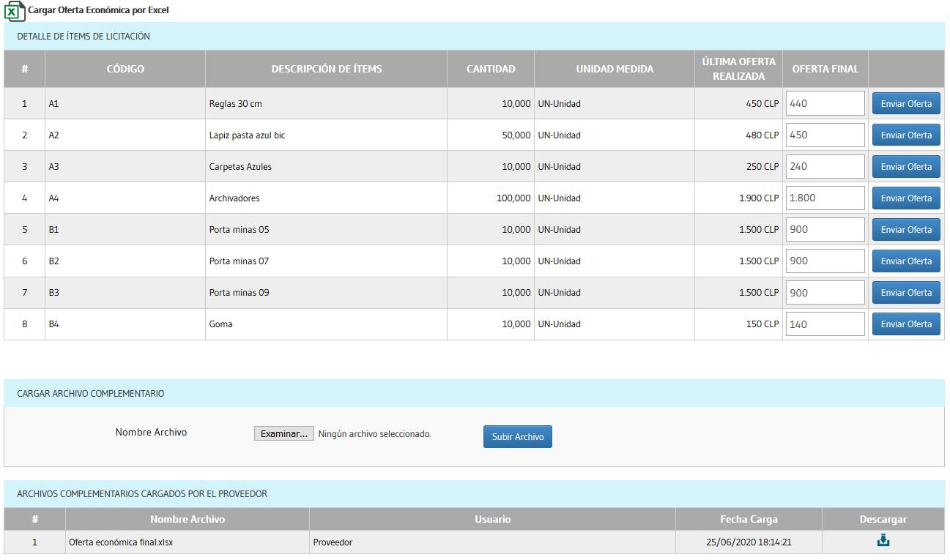950x560 pixels.
Task: Select the 'Goma' description cell
Action: pos(326,324)
